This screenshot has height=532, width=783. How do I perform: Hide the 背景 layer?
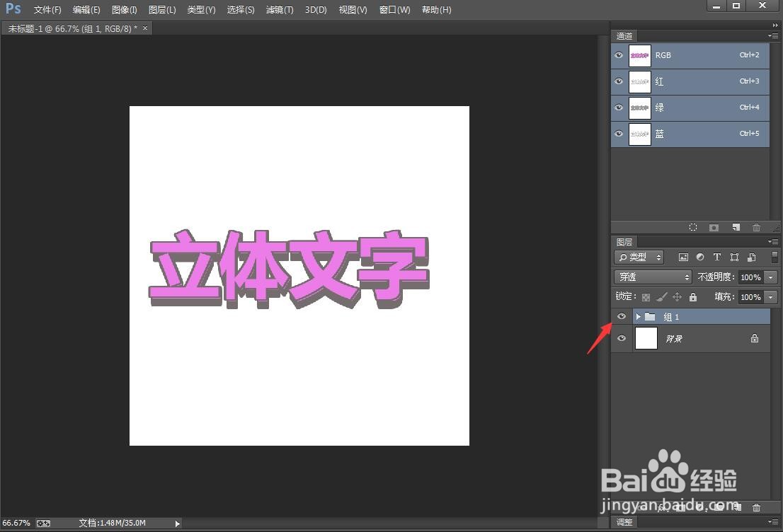(621, 338)
